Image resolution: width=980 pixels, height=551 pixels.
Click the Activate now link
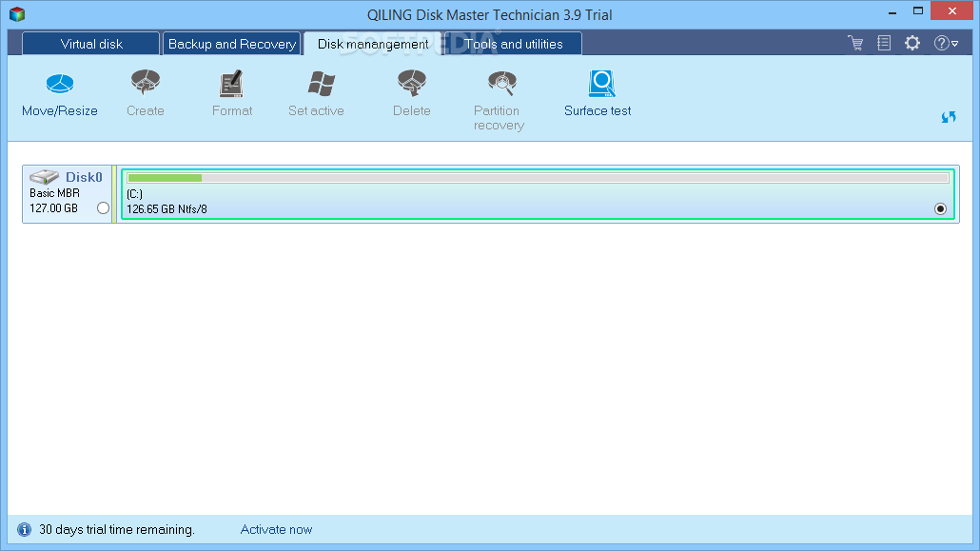pos(276,530)
